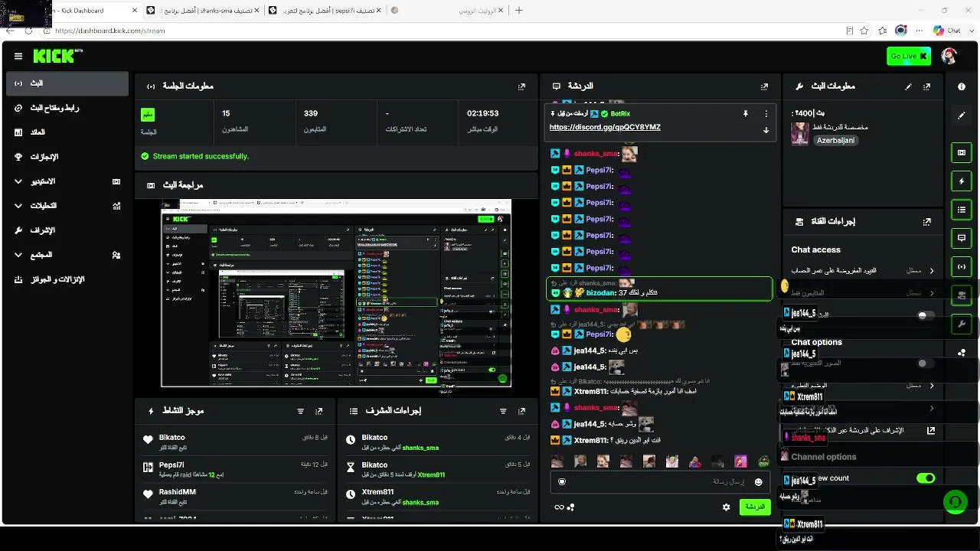Reload the page in the browser

28,31
